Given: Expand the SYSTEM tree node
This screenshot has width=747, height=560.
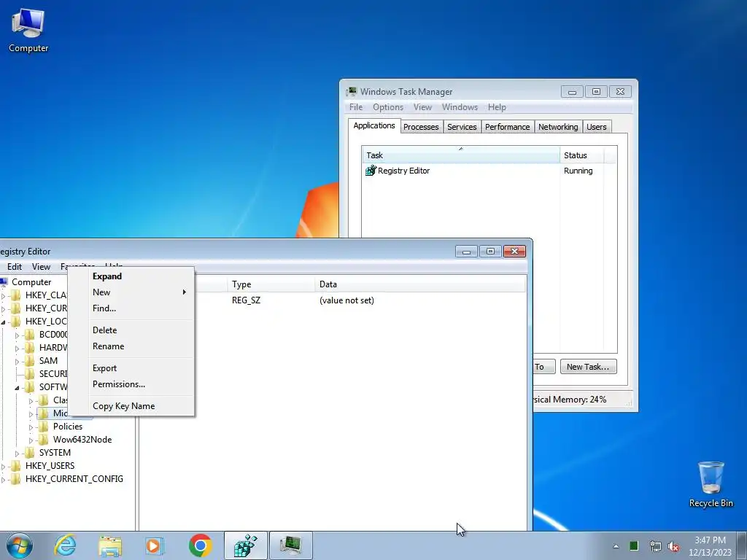Looking at the screenshot, I should tap(18, 454).
